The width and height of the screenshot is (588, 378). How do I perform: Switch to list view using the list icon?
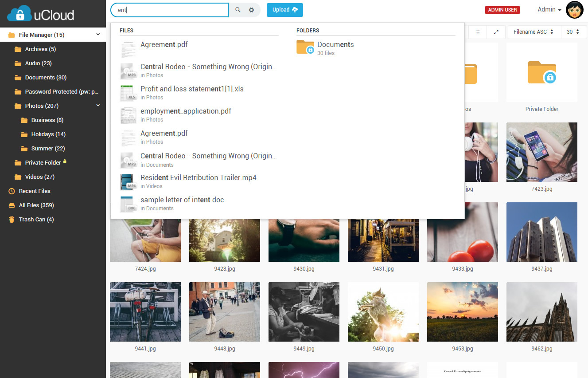click(477, 32)
